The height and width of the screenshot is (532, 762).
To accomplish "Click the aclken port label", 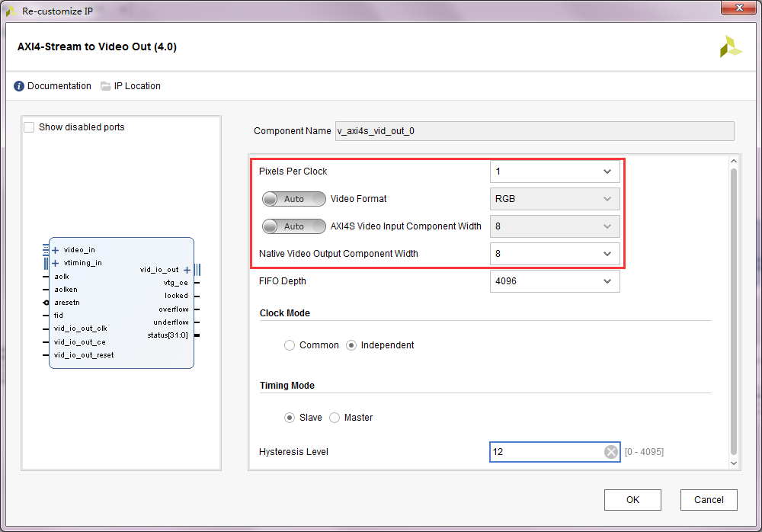I will click(66, 290).
